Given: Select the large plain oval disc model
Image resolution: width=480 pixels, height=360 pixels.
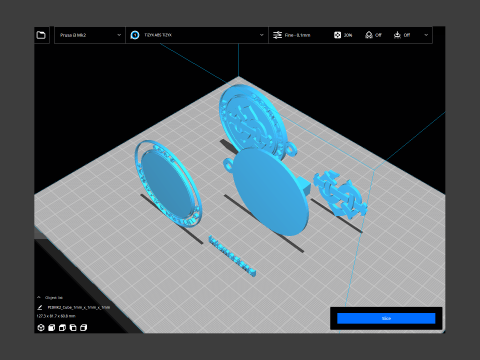Looking at the screenshot, I should click(x=270, y=193).
